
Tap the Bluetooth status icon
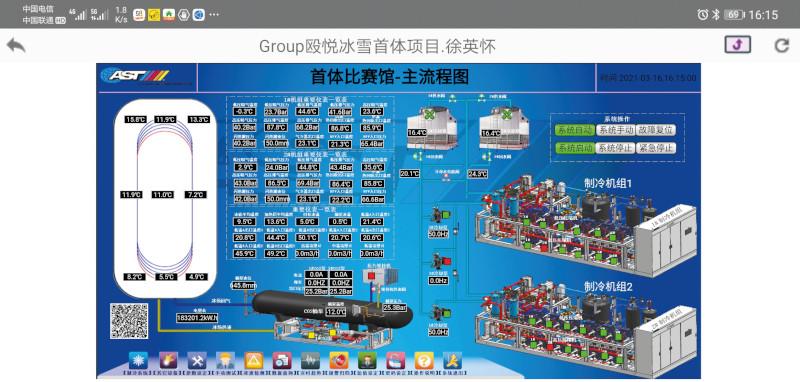click(x=716, y=14)
